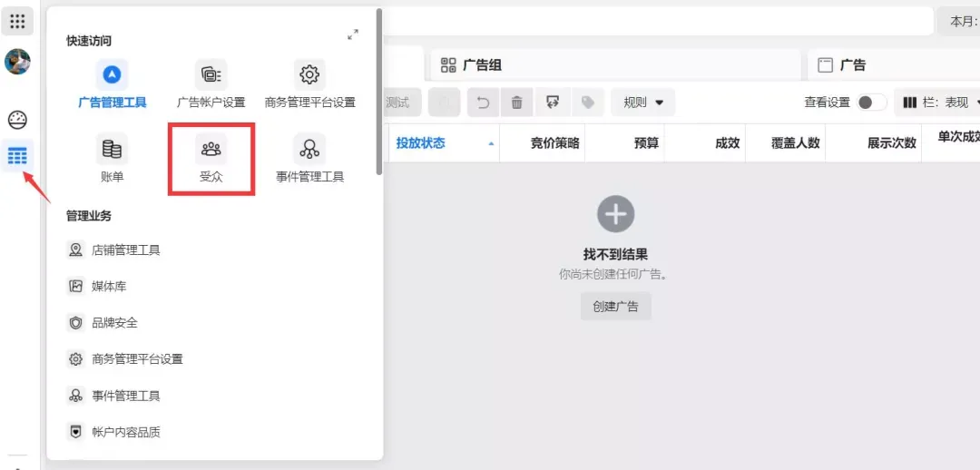
Task: Click the tag label toolbar icon
Action: pos(587,103)
